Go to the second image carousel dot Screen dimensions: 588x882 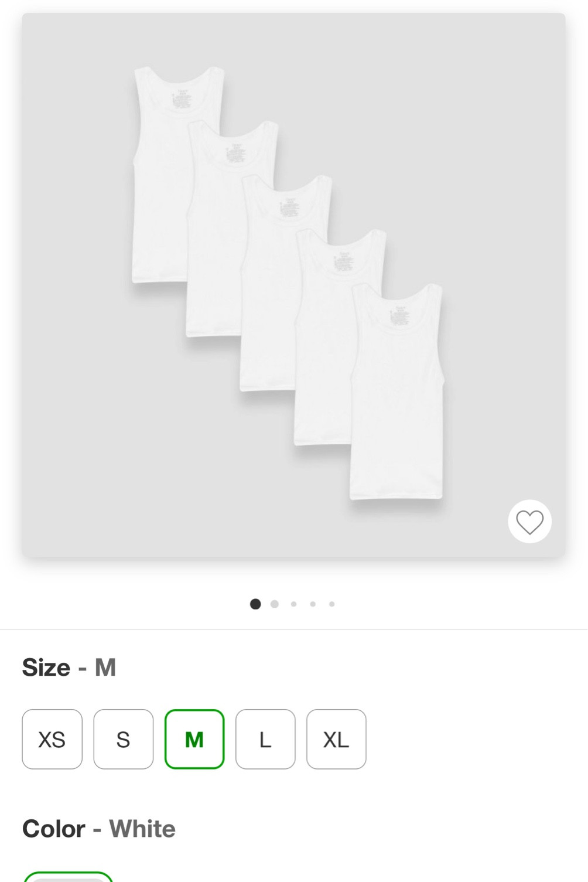point(275,604)
